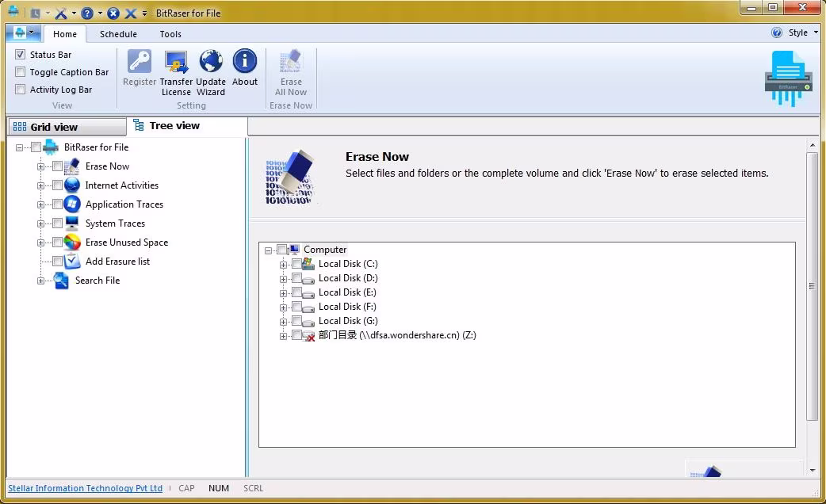Screen dimensions: 826x504
Task: Click the Erase Unused Space pie icon
Action: [71, 242]
